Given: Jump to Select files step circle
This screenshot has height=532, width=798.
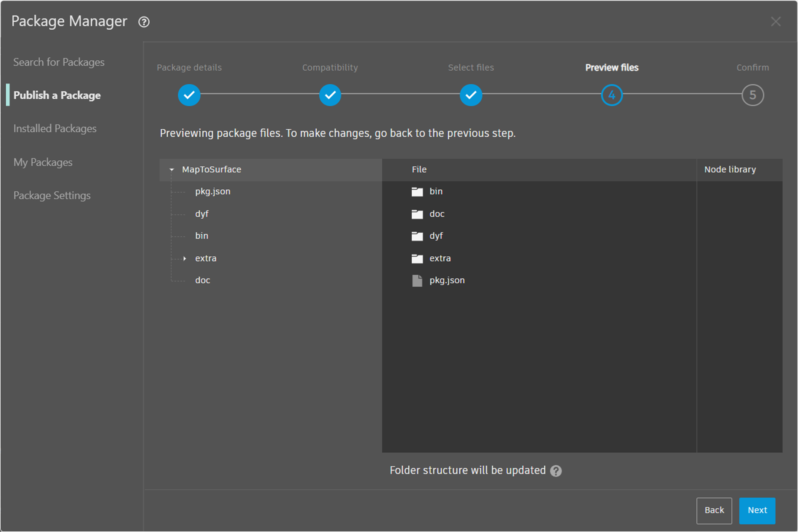Looking at the screenshot, I should [471, 95].
